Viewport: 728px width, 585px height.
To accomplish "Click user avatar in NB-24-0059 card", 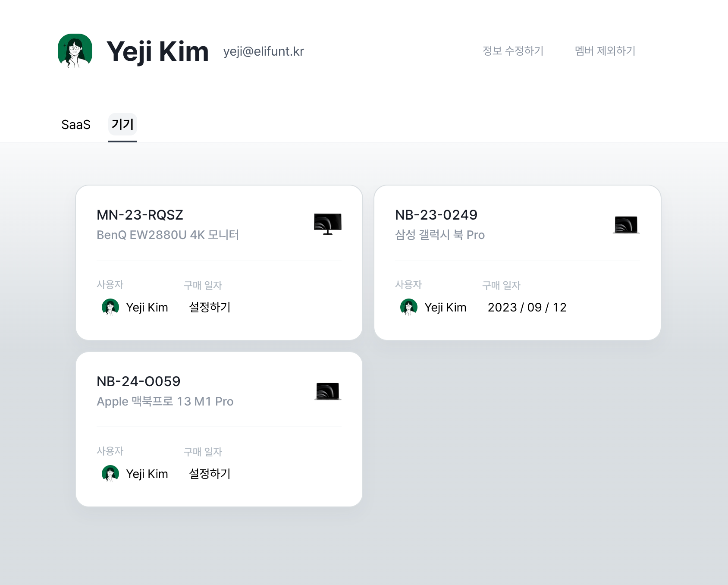I will [x=110, y=474].
